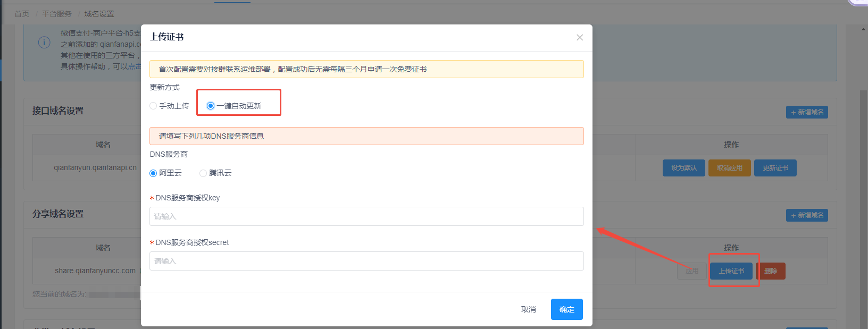
Task: Confirm with the 确定 button
Action: (567, 309)
